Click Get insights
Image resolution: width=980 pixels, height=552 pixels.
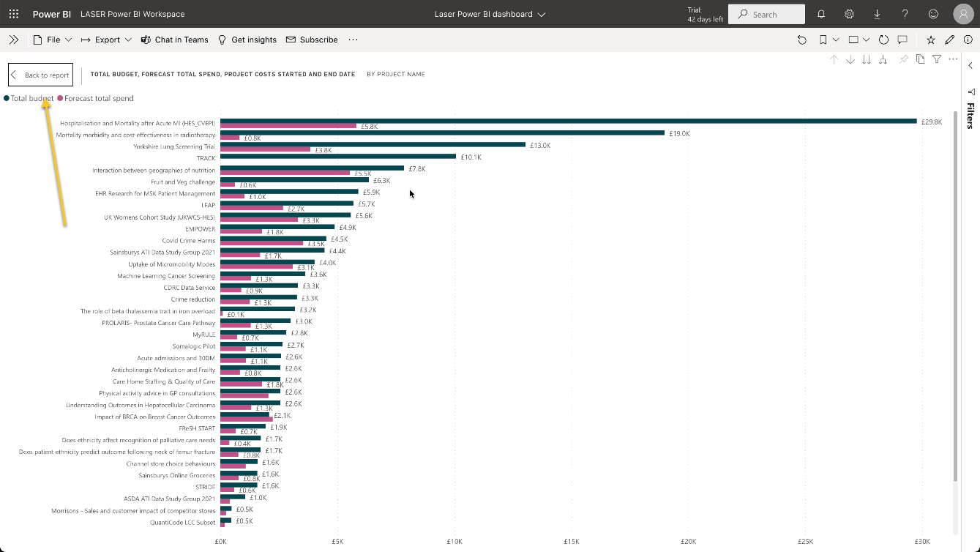coord(247,40)
